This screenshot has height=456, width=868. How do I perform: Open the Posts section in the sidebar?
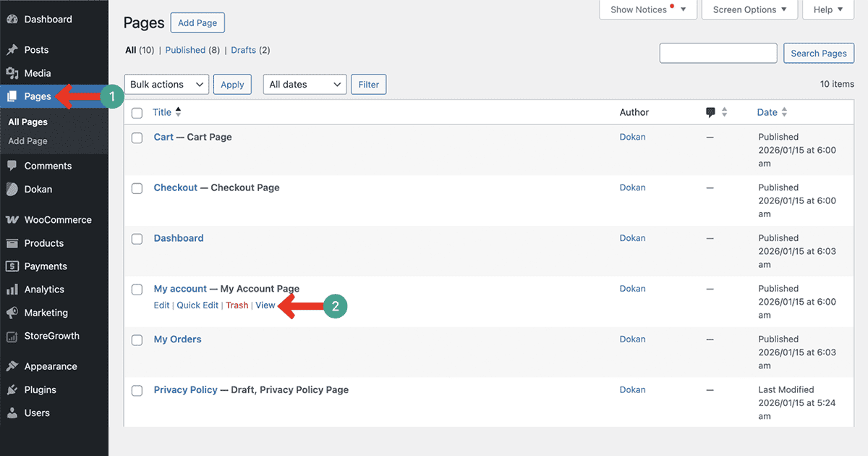pos(33,49)
